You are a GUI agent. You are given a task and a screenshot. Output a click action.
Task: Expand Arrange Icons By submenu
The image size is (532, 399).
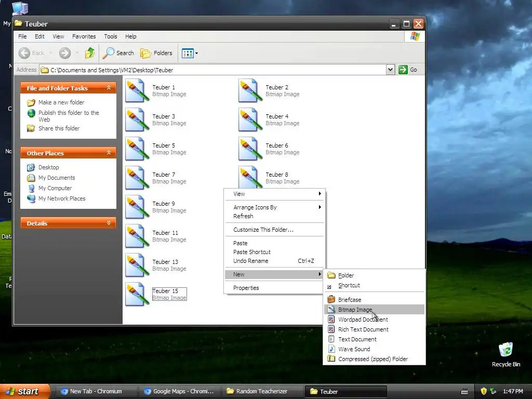(274, 207)
